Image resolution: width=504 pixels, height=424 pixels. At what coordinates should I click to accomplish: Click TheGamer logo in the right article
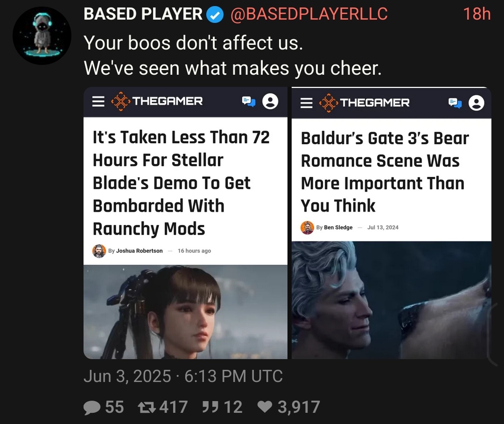364,103
